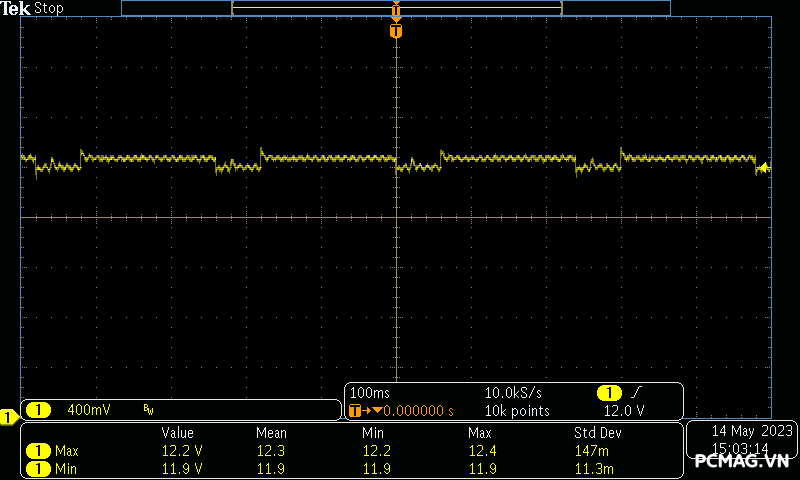Click the Stop acquisition status label
Screen dimensions: 800x480
[49, 8]
